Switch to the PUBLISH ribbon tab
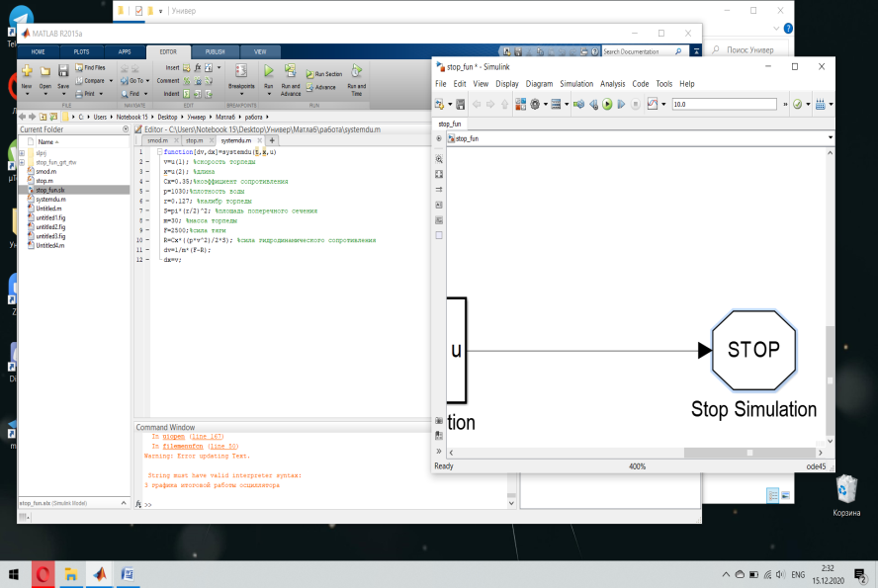This screenshot has width=878, height=588. click(215, 50)
